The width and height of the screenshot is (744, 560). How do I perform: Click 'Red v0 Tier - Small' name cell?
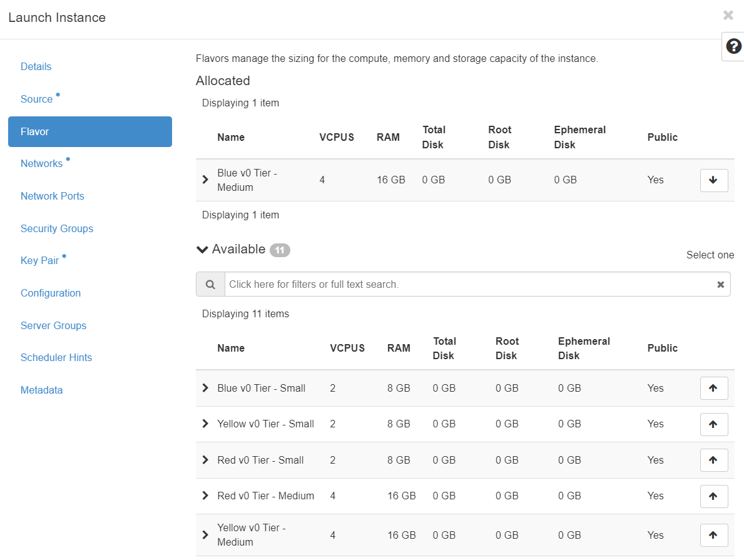tap(260, 460)
